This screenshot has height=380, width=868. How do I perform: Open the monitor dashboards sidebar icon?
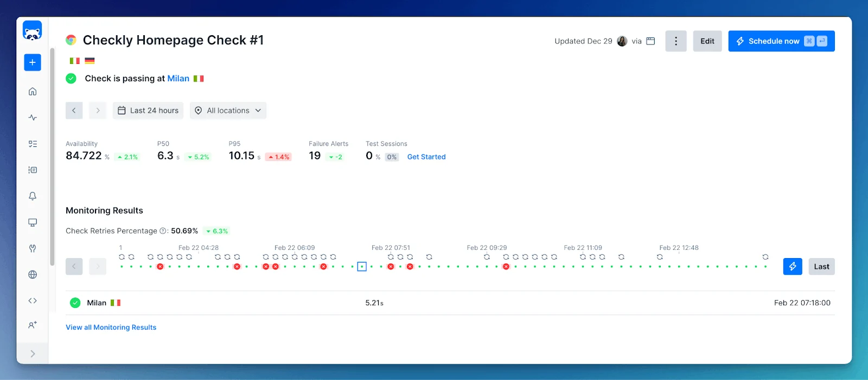click(33, 222)
